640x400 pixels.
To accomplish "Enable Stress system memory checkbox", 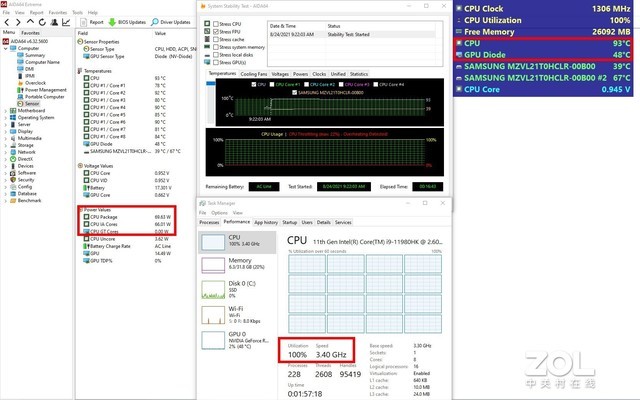I will [216, 47].
